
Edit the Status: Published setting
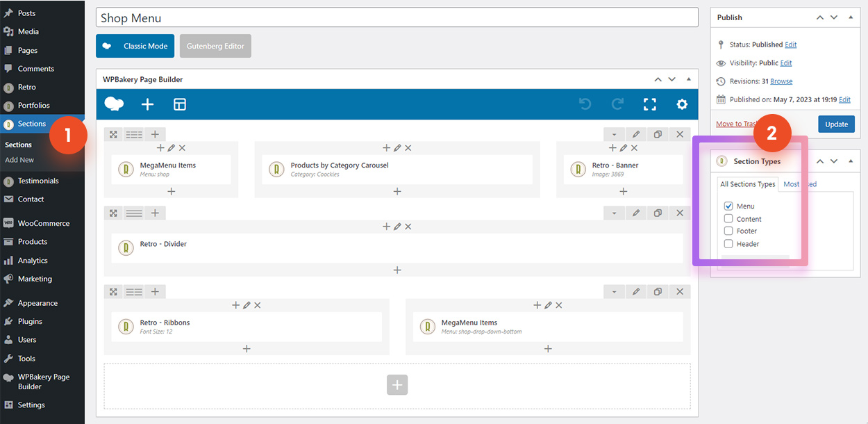[791, 44]
